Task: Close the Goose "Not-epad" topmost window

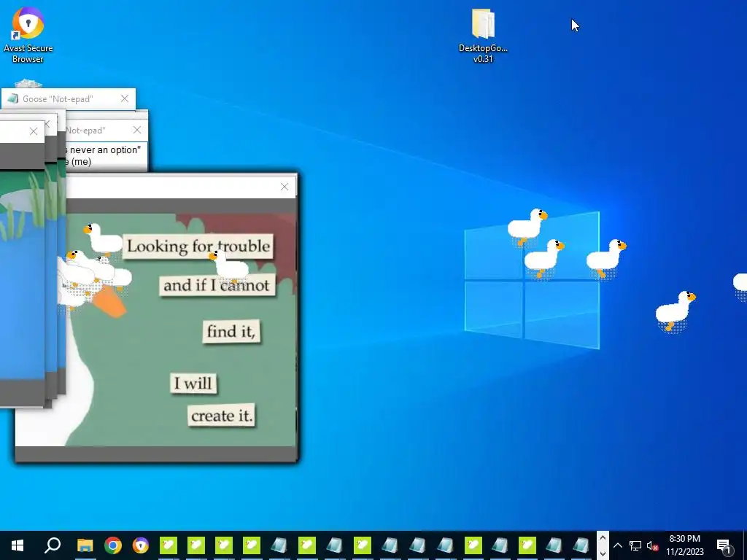Action: point(125,98)
